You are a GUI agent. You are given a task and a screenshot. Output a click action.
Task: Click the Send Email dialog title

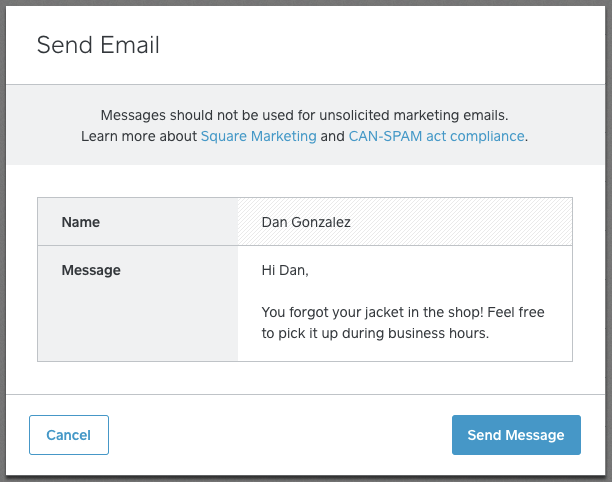point(98,45)
